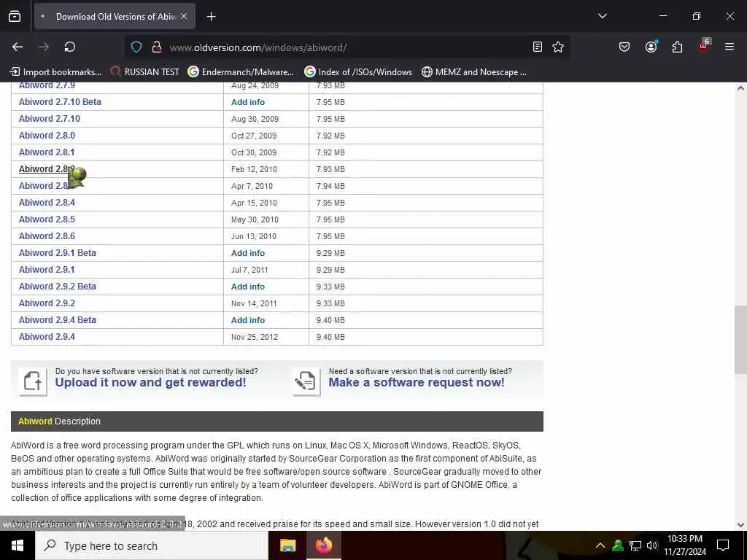
Task: Reload the current page
Action: pos(70,47)
